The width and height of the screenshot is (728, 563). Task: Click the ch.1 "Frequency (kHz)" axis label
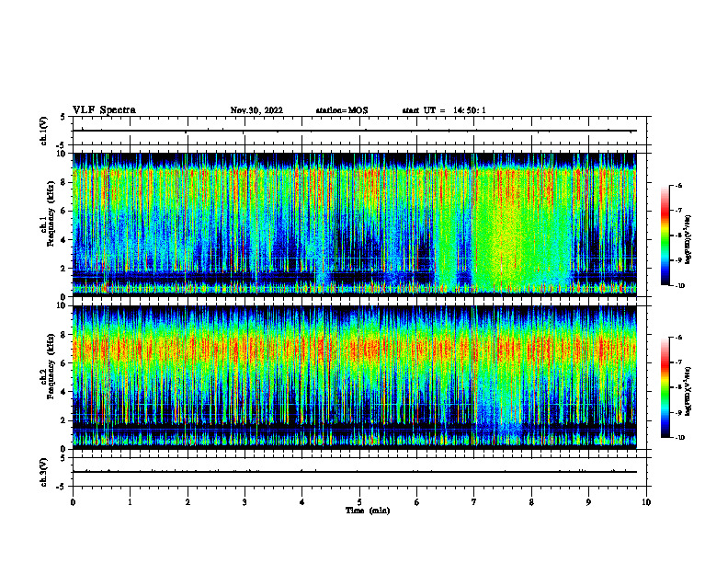click(51, 213)
